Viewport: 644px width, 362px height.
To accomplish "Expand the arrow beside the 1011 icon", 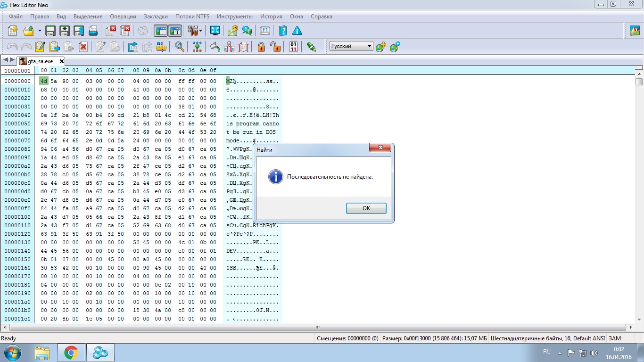I will coord(201,31).
